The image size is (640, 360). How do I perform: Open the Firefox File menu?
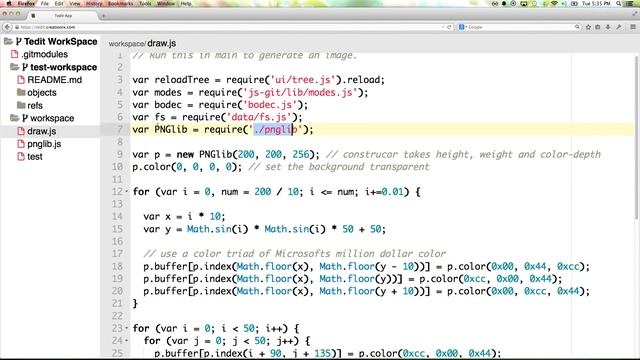[x=44, y=3]
